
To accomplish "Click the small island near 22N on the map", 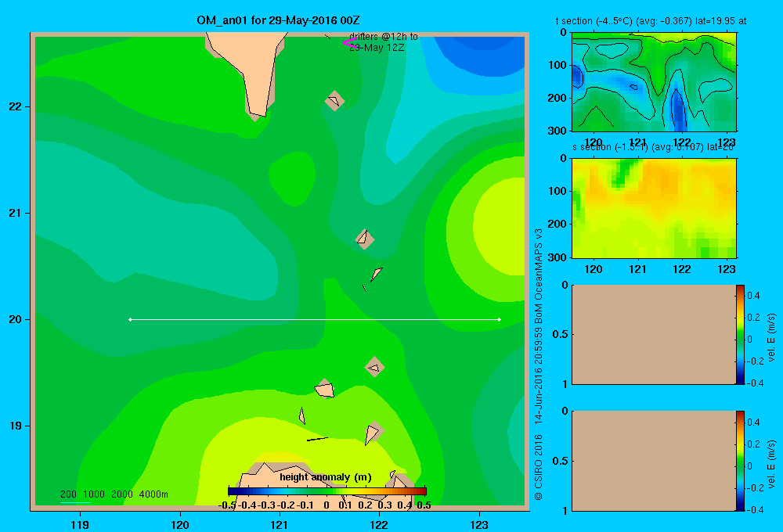I will pyautogui.click(x=334, y=101).
